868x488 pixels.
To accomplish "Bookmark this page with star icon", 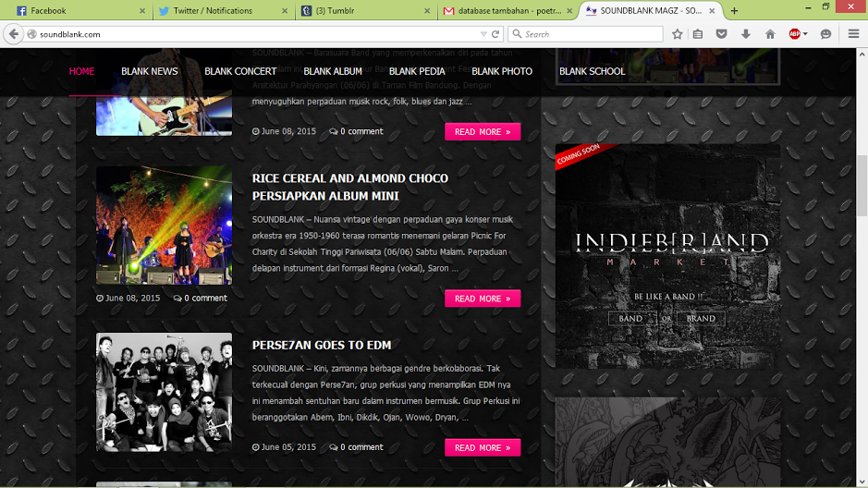I will point(677,34).
